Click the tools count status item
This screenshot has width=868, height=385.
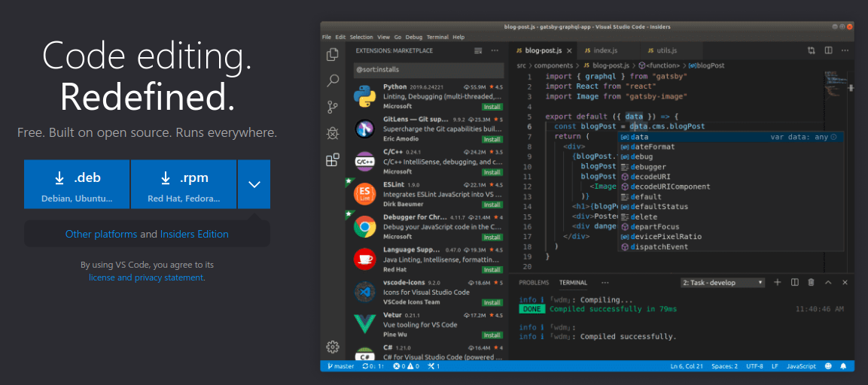tap(434, 366)
